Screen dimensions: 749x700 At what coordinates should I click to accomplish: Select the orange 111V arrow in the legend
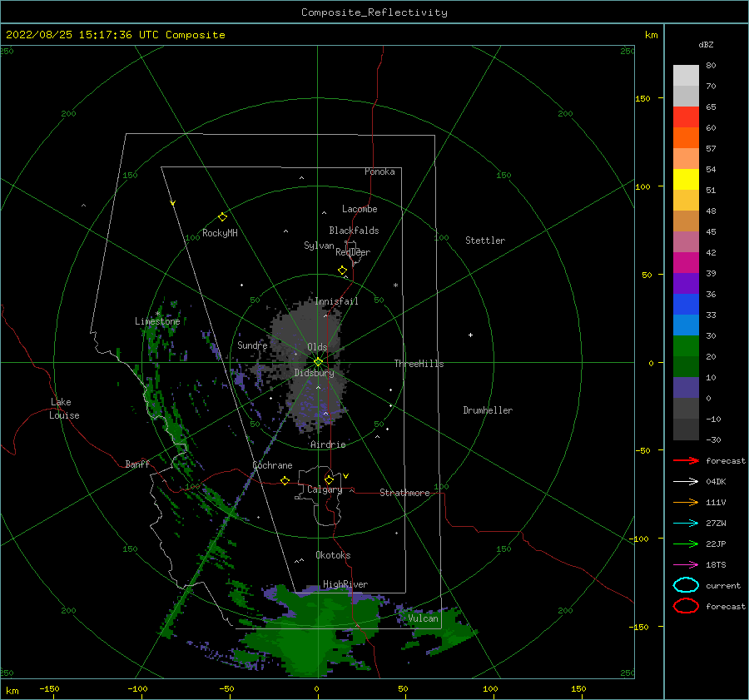686,502
